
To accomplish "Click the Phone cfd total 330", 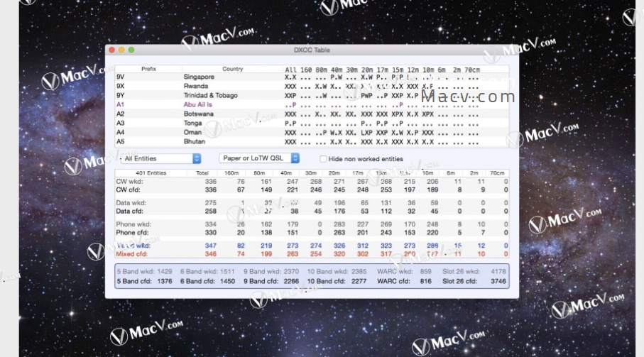I will pos(211,233).
